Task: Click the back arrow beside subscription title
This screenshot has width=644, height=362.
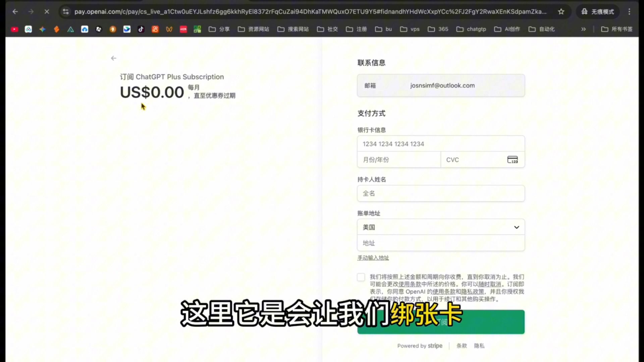Action: coord(114,58)
